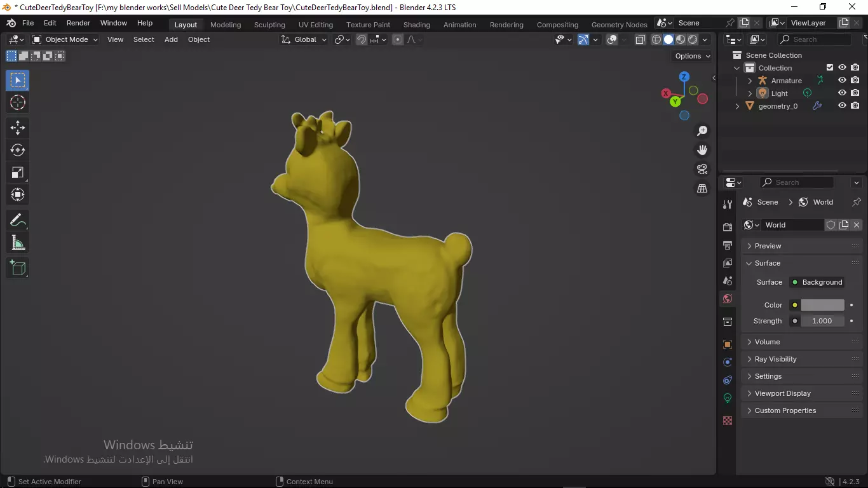Open the Tool properties tab
Image resolution: width=868 pixels, height=488 pixels.
click(x=728, y=205)
